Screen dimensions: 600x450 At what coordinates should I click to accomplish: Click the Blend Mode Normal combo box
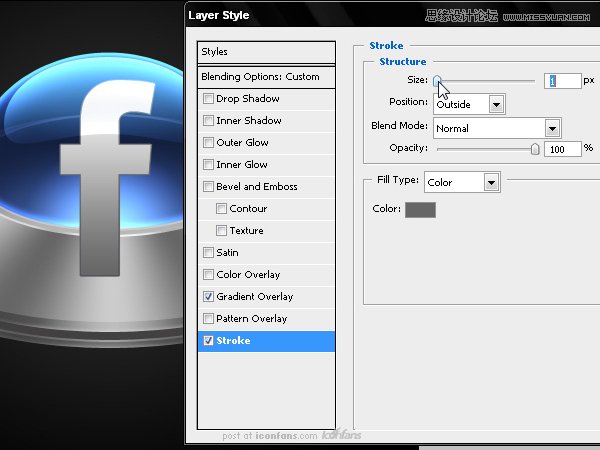coord(497,128)
